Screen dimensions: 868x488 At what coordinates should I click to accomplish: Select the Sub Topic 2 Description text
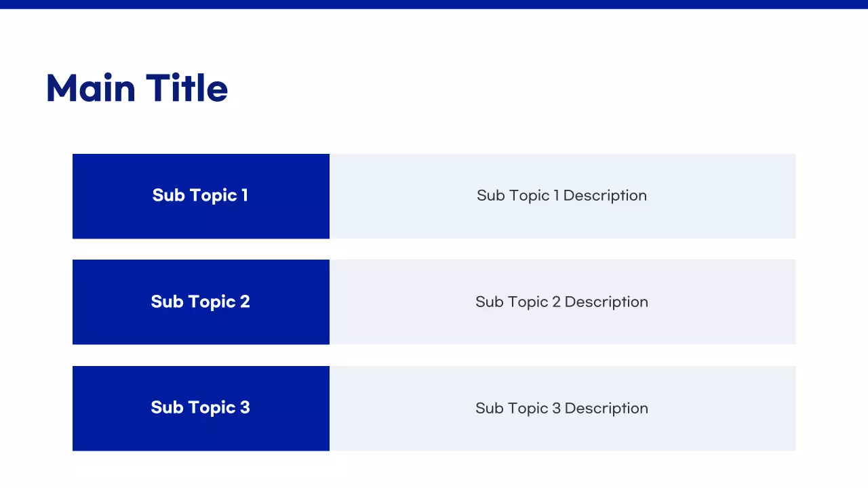pos(561,302)
